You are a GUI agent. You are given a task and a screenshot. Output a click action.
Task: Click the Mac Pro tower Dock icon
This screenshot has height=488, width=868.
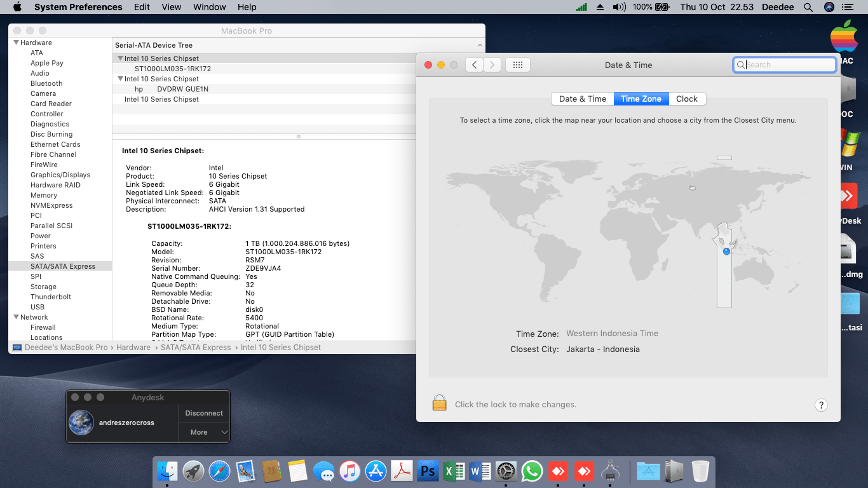click(674, 471)
